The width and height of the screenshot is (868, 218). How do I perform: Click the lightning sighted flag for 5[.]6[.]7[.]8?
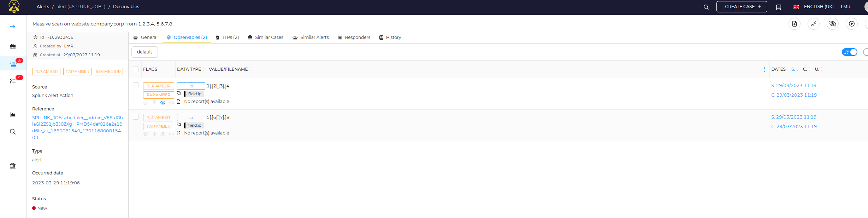click(154, 134)
